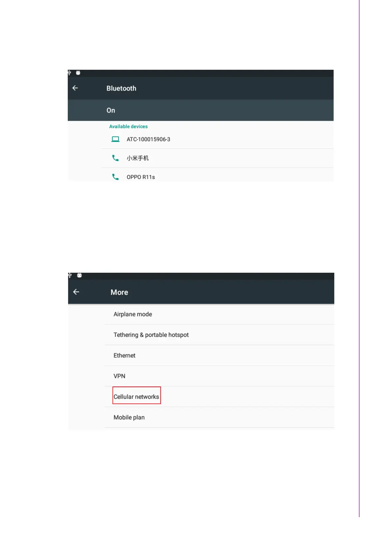Connect to OPPO R11s device
Viewport: 392px width, 554px height.
pyautogui.click(x=141, y=177)
